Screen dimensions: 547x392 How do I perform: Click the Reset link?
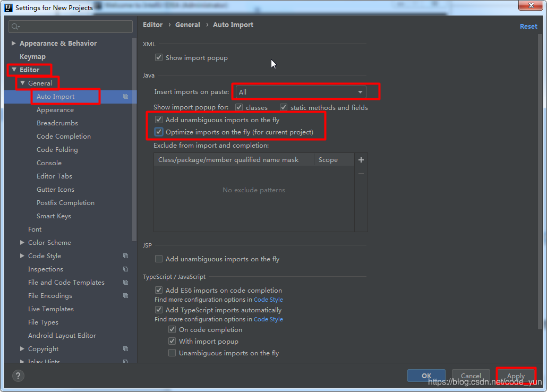point(528,26)
